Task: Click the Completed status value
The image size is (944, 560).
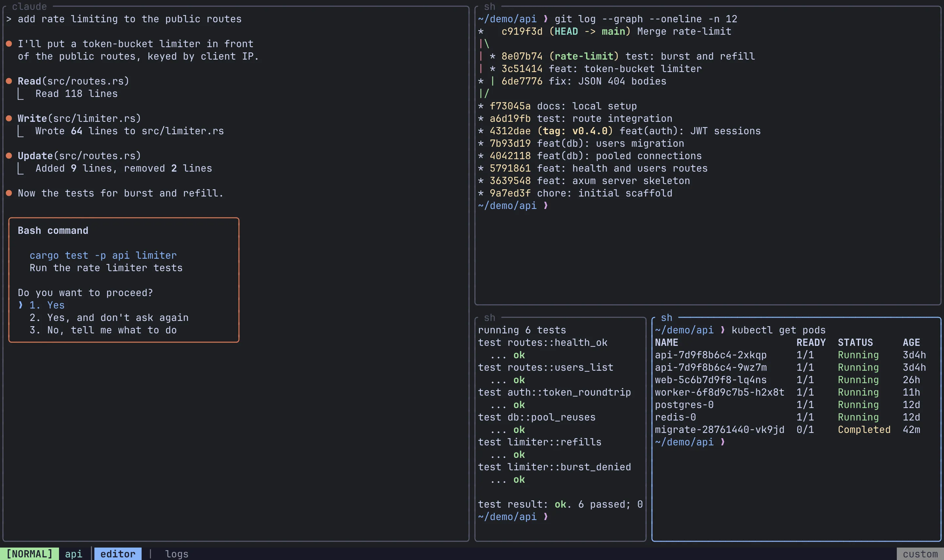Action: pyautogui.click(x=864, y=429)
